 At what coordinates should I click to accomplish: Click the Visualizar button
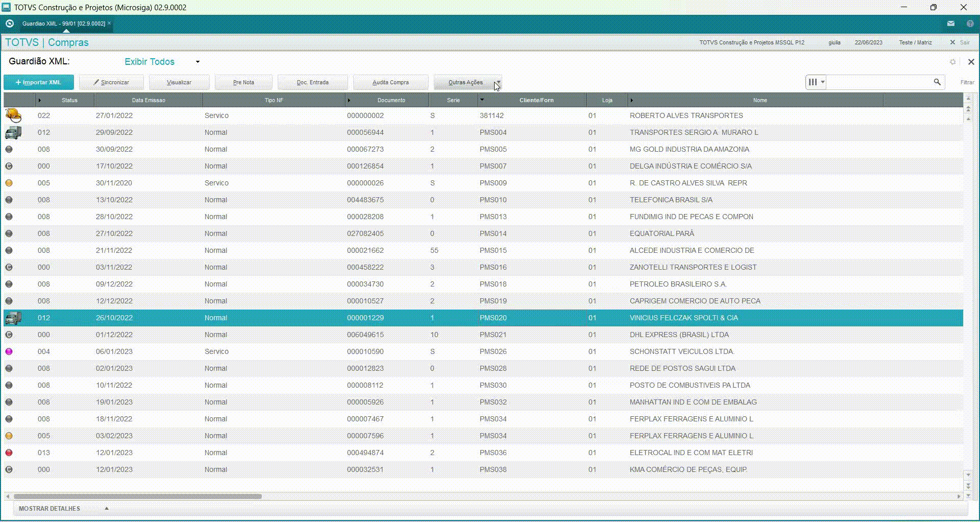(179, 82)
